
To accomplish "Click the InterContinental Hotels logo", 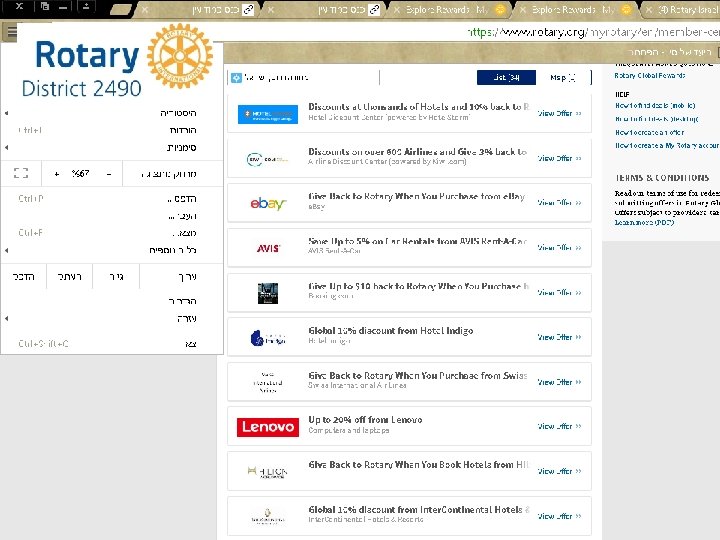I will (x=268, y=517).
